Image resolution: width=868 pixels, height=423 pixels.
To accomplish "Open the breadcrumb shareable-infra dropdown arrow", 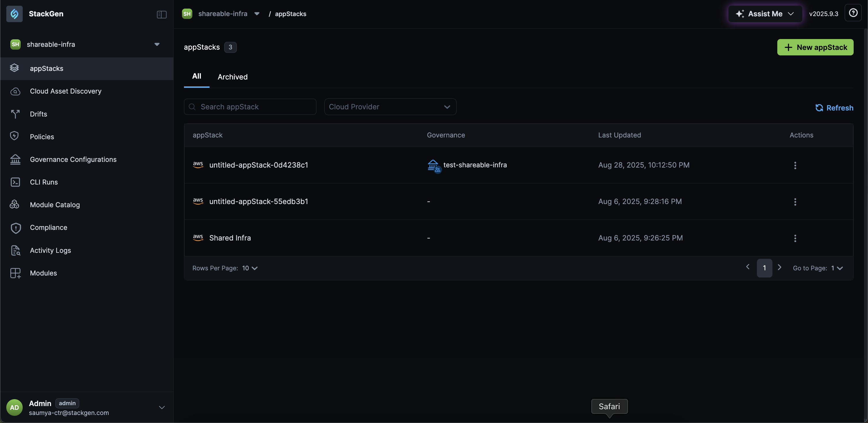I will [257, 14].
